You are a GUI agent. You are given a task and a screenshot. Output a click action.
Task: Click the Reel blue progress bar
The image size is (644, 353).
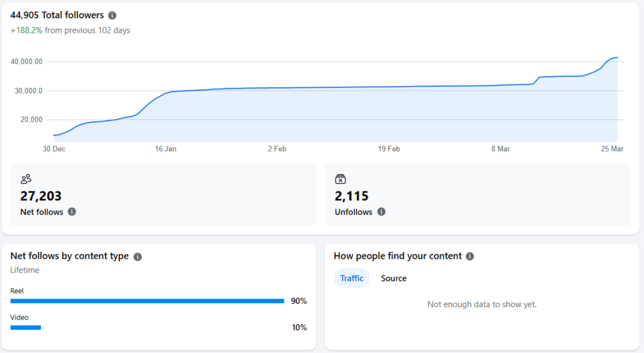pyautogui.click(x=147, y=301)
